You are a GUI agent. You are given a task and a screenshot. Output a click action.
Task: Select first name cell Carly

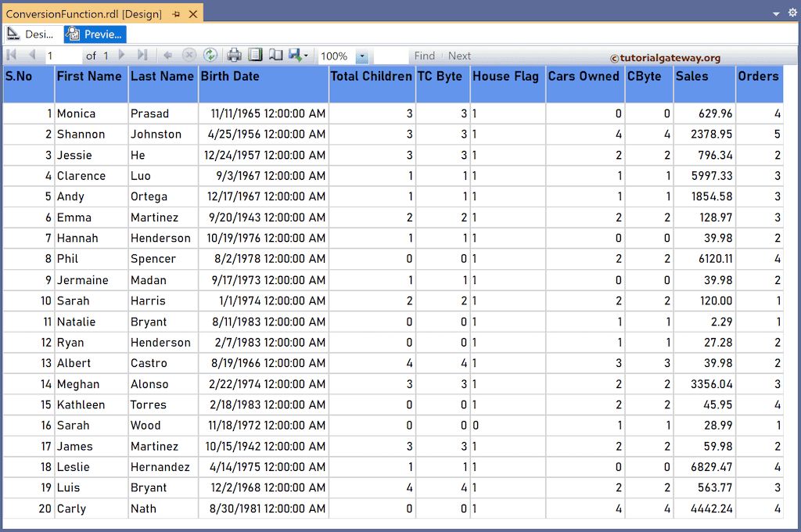click(91, 509)
